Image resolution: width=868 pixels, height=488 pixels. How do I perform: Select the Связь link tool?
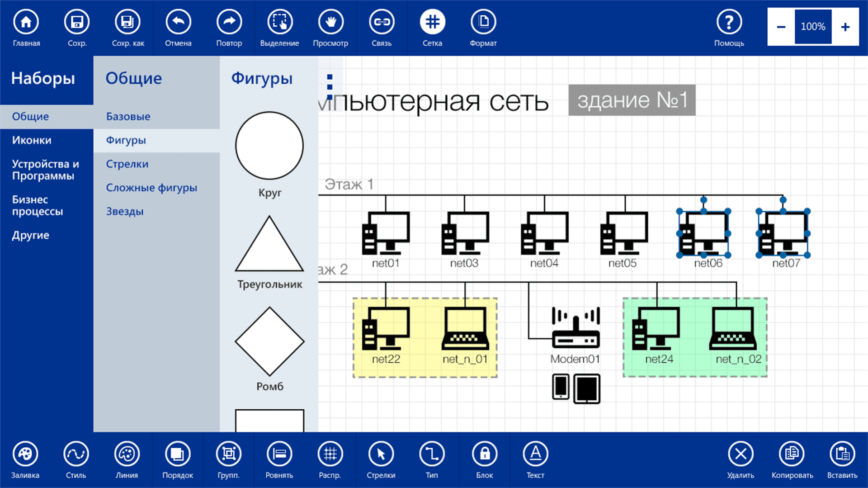[x=382, y=22]
